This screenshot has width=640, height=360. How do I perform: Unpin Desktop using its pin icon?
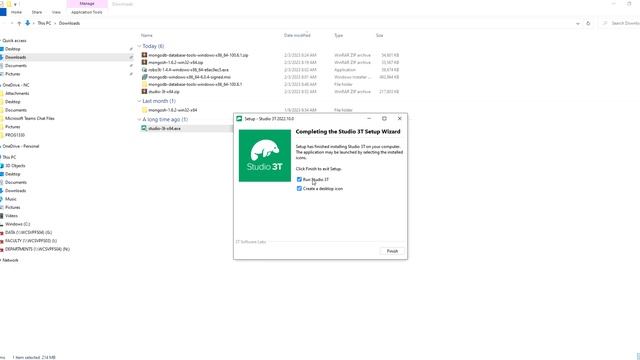131,49
